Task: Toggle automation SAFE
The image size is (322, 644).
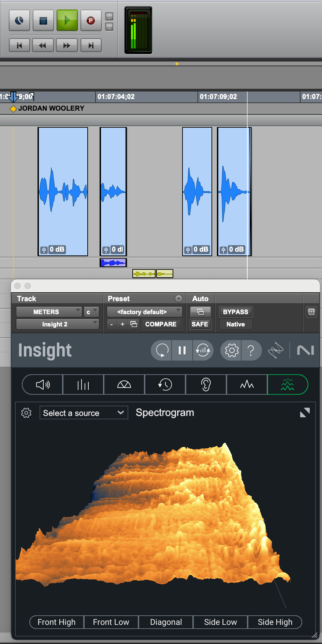Action: (x=200, y=324)
